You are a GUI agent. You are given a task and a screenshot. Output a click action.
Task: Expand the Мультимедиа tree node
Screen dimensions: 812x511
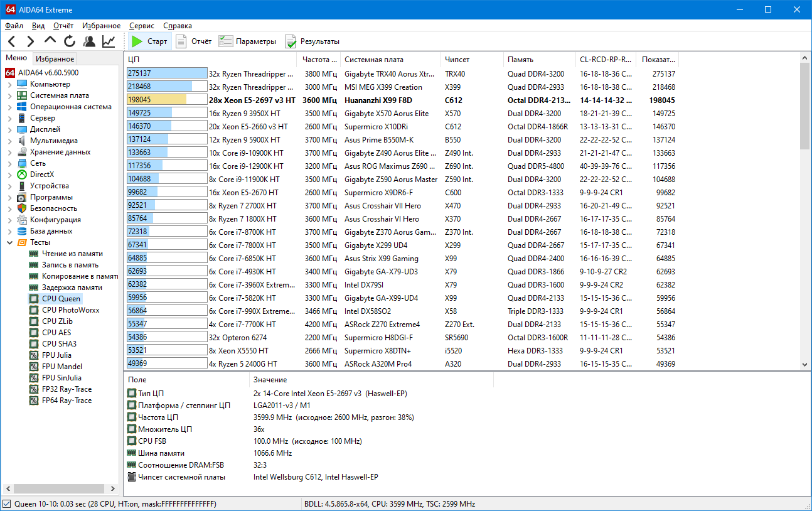pyautogui.click(x=9, y=141)
